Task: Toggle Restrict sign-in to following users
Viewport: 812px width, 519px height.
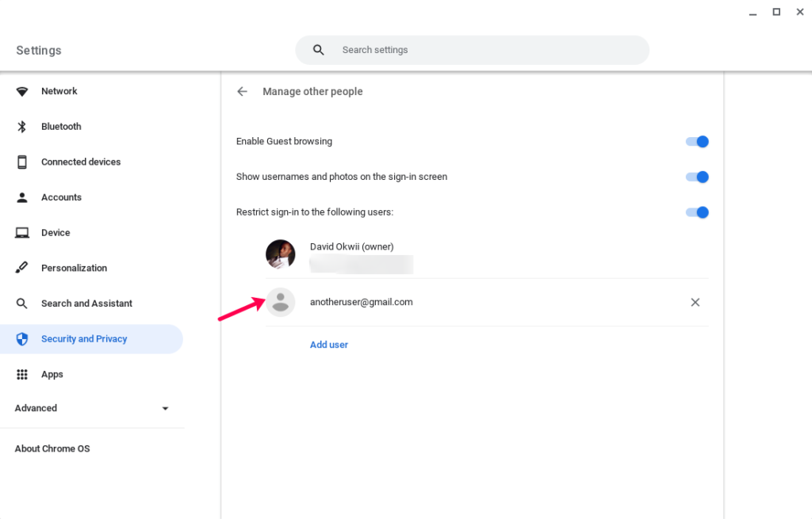Action: 697,212
